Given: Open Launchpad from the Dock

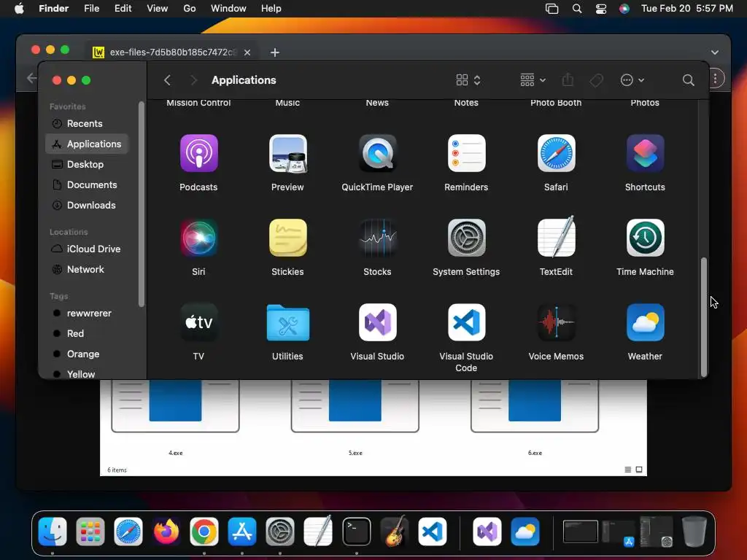Looking at the screenshot, I should tap(90, 532).
